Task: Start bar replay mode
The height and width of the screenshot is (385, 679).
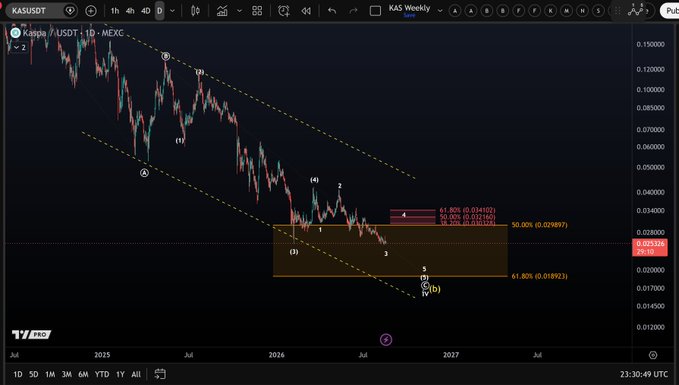Action: pyautogui.click(x=306, y=11)
